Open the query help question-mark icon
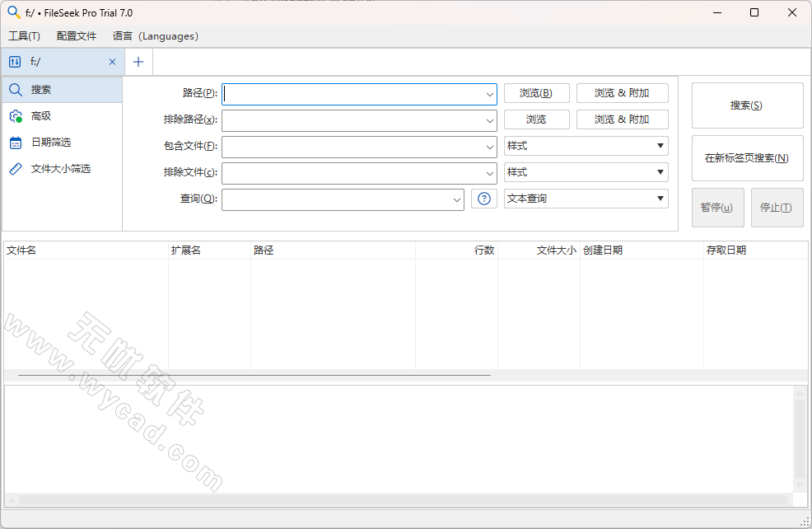The image size is (812, 529). [x=484, y=199]
